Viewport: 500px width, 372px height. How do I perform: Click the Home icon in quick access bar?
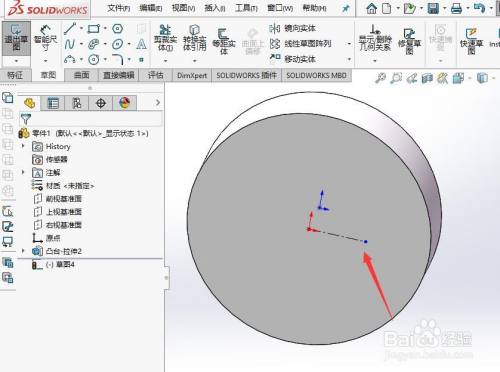click(371, 8)
